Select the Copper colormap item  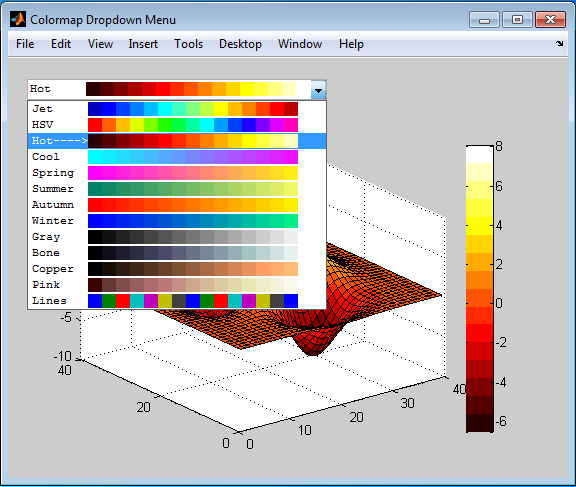[177, 269]
